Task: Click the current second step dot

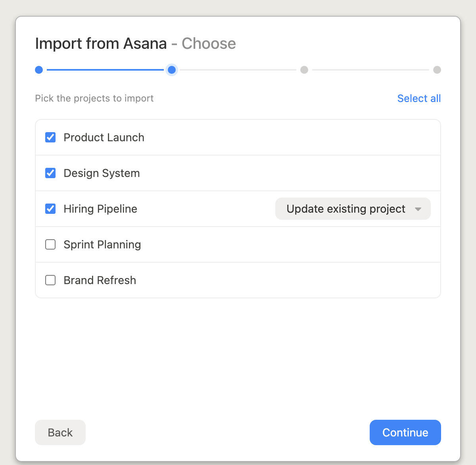Action: [172, 70]
